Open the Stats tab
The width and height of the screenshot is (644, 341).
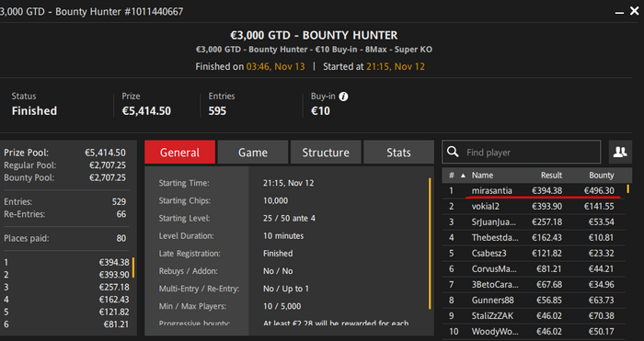tap(398, 153)
